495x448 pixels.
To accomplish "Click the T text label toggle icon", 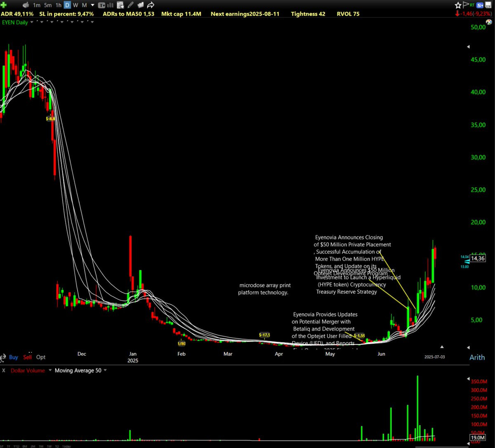I will point(101,5).
